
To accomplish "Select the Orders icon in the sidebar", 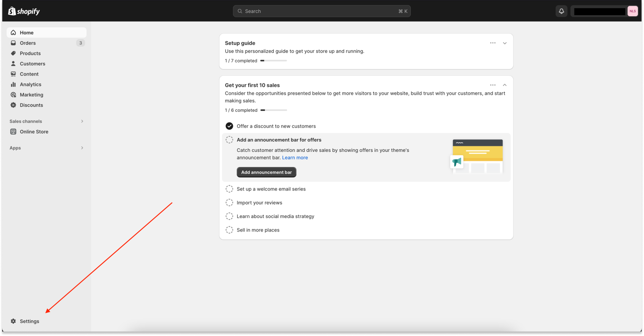I will click(13, 43).
